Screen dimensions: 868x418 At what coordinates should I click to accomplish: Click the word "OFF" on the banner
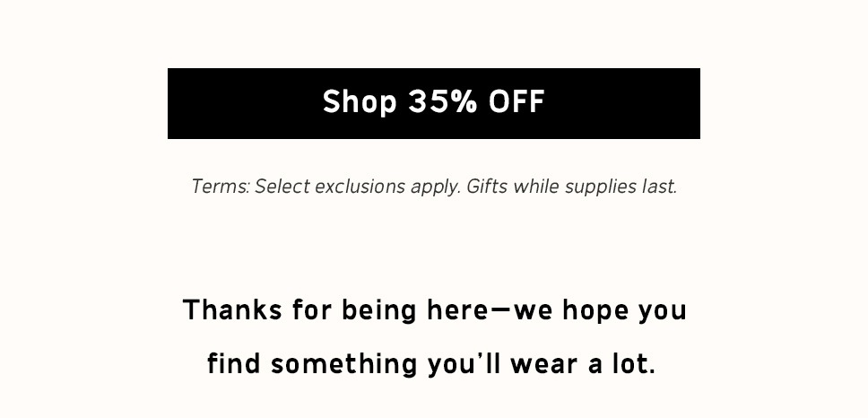516,102
